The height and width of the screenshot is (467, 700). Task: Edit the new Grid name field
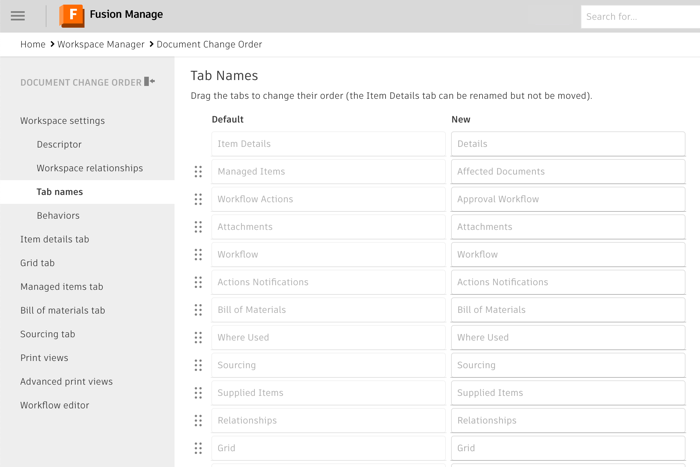point(568,448)
